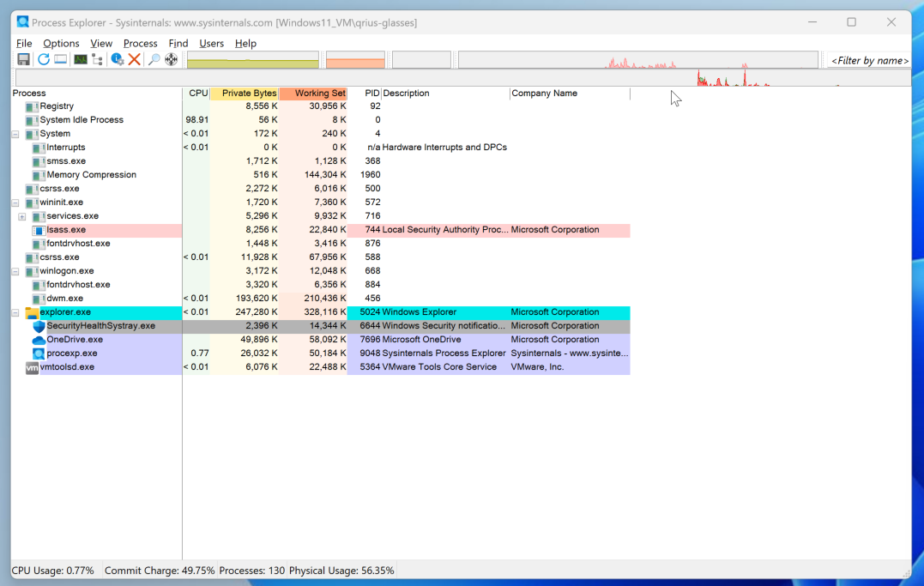This screenshot has height=586, width=924.
Task: Click the SecurityHealthSystray.exe shield icon
Action: (39, 326)
